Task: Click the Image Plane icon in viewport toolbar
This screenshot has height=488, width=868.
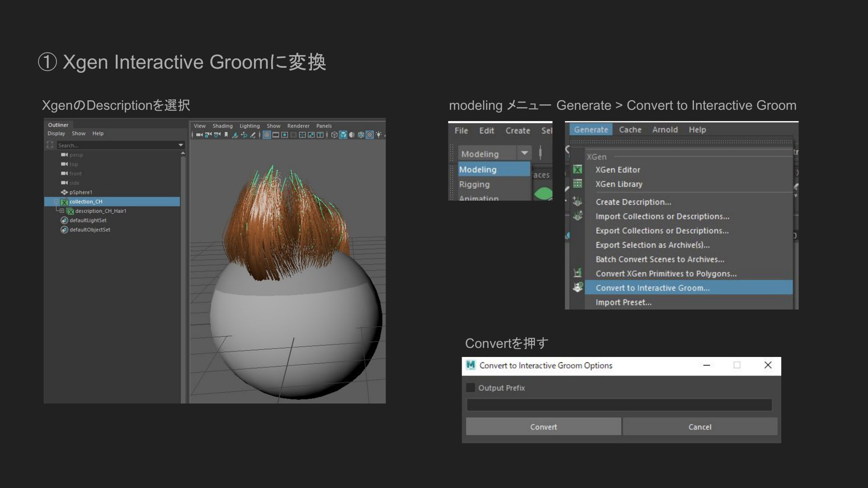Action: point(235,135)
